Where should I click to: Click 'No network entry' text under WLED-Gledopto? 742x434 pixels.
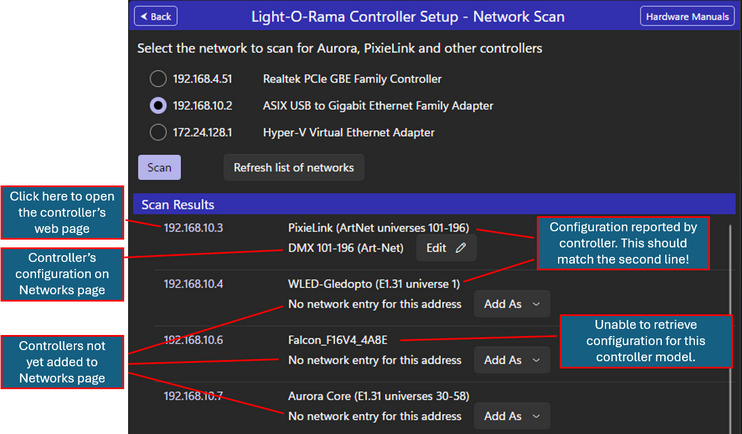[x=374, y=304]
